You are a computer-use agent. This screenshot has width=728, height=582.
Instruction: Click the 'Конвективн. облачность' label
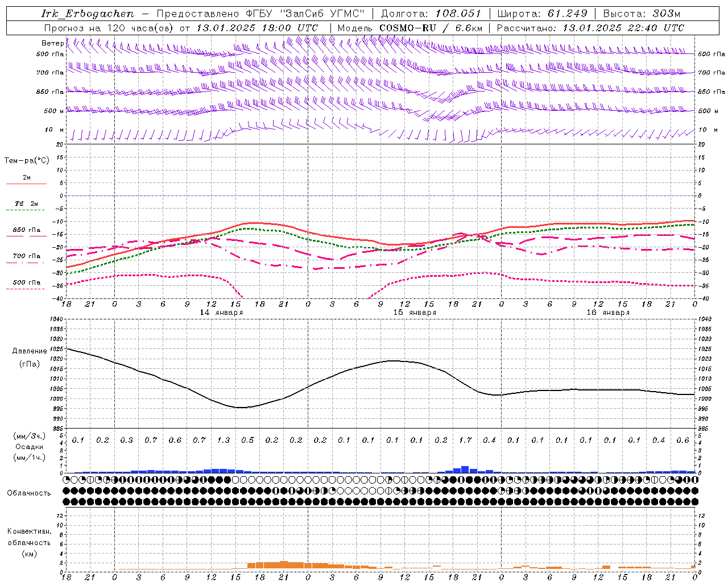(29, 537)
